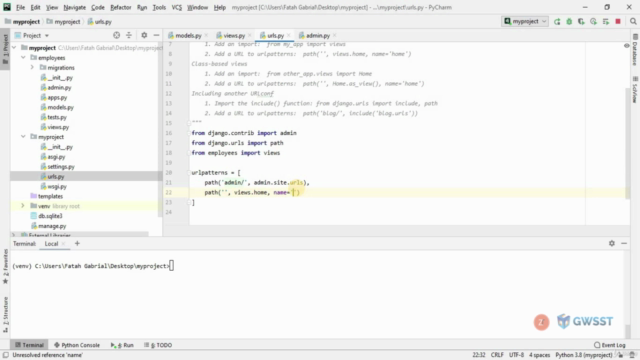Open myproject run configuration dropdown
The image size is (640, 360).
point(525,22)
